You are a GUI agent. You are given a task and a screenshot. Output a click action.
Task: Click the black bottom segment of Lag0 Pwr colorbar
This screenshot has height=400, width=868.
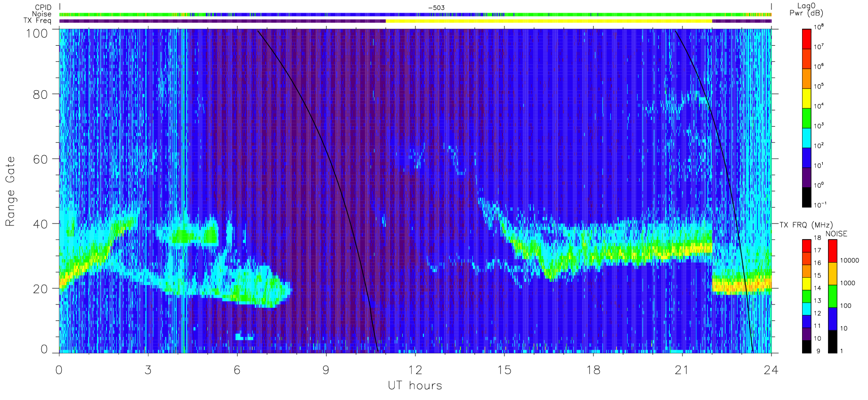(x=807, y=197)
